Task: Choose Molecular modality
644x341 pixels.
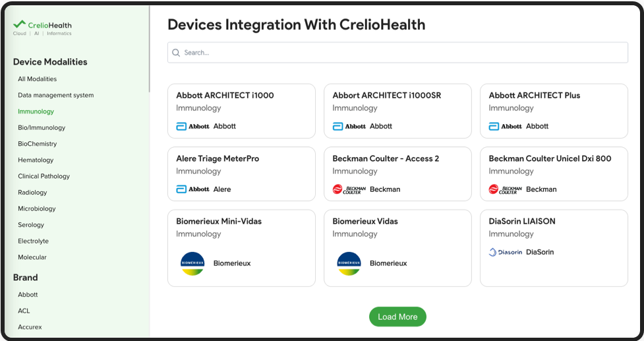Action: 32,257
